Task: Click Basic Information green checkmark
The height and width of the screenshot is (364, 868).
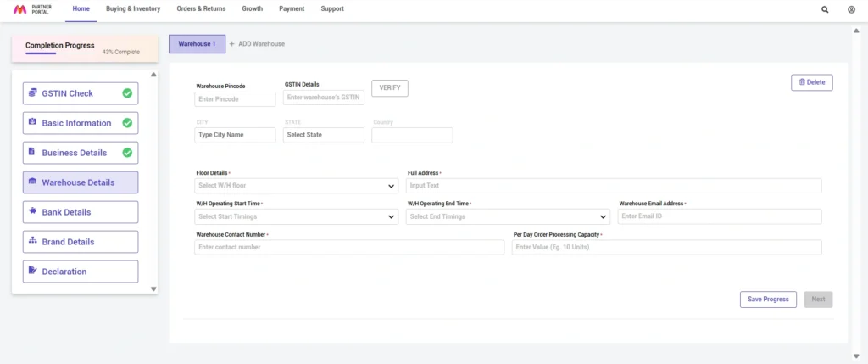Action: tap(127, 123)
